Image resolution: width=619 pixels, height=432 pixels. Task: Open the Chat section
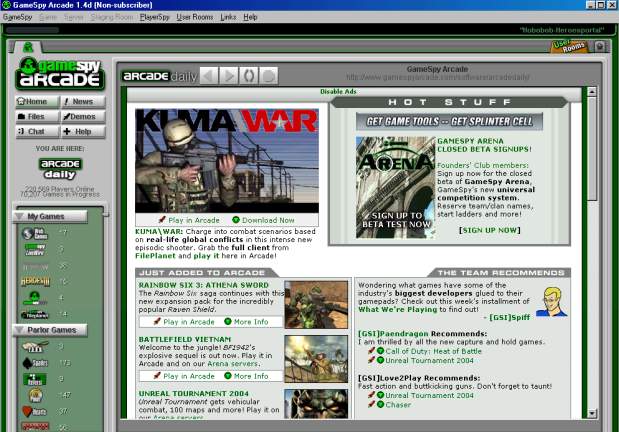pyautogui.click(x=37, y=131)
